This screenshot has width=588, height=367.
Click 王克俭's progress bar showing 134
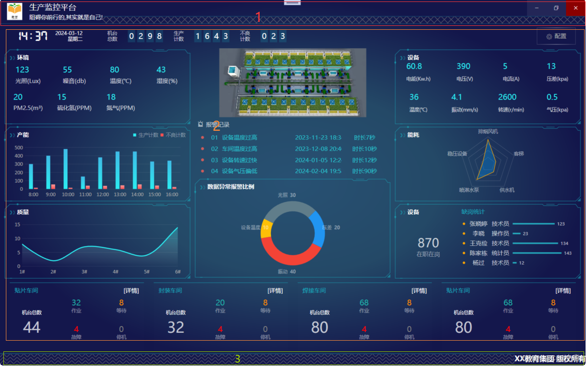pos(535,244)
